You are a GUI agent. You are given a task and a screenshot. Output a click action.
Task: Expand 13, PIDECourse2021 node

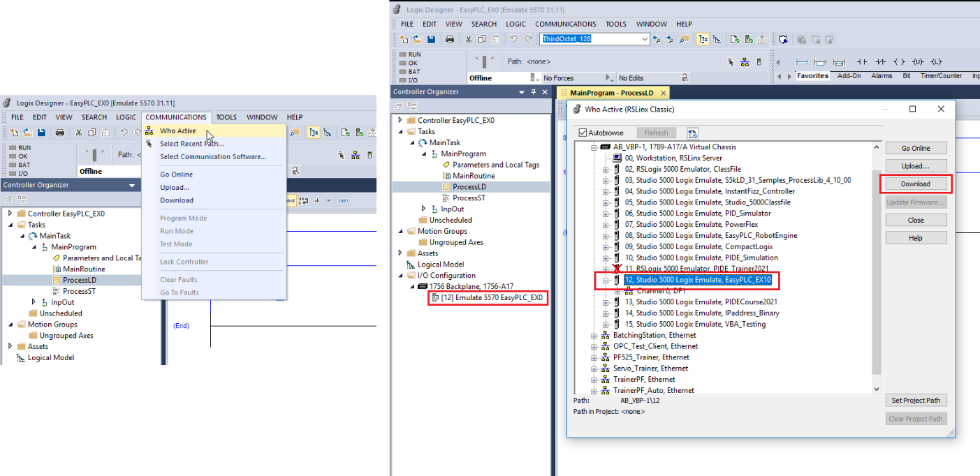pos(606,302)
